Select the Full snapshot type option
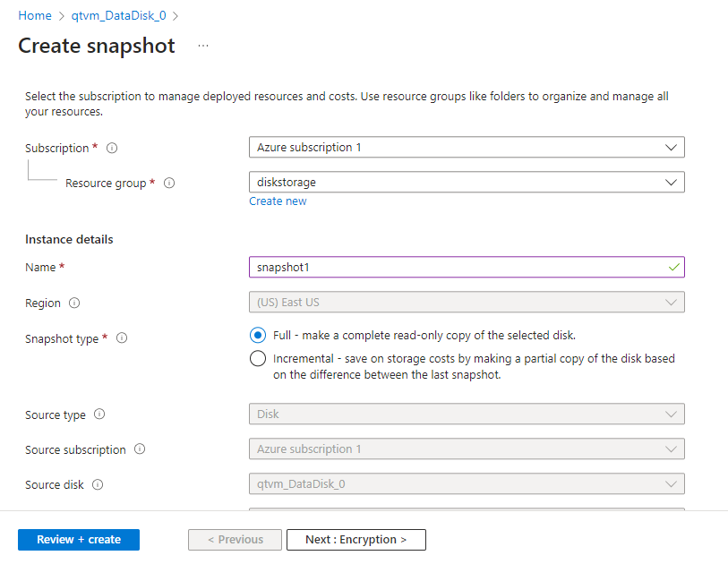Screen dimensions: 728x564 point(258,335)
